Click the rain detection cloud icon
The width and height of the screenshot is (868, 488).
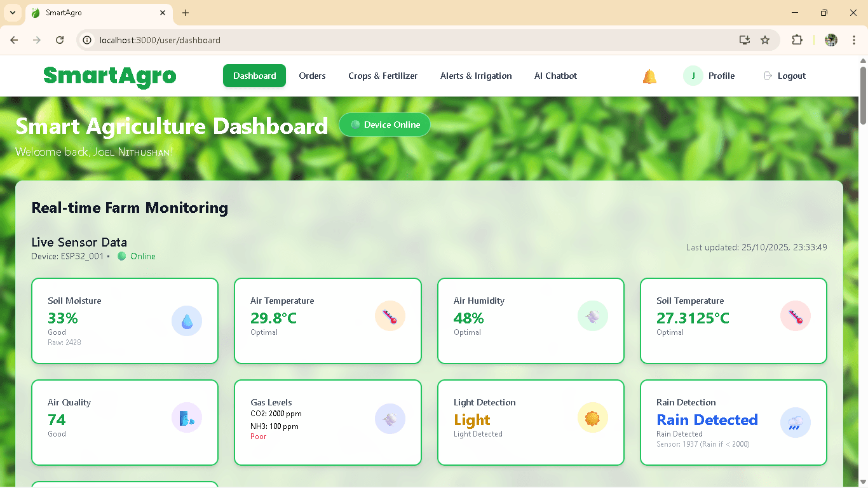[x=795, y=423]
